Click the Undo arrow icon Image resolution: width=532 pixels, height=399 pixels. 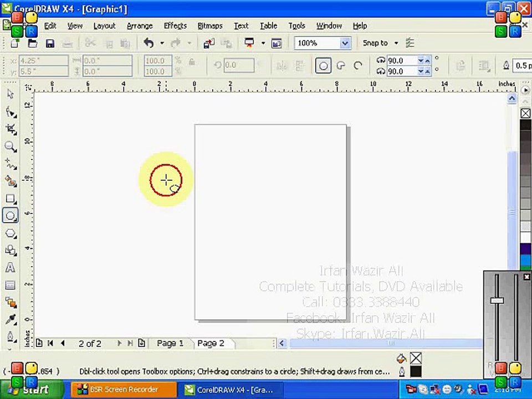pyautogui.click(x=149, y=43)
